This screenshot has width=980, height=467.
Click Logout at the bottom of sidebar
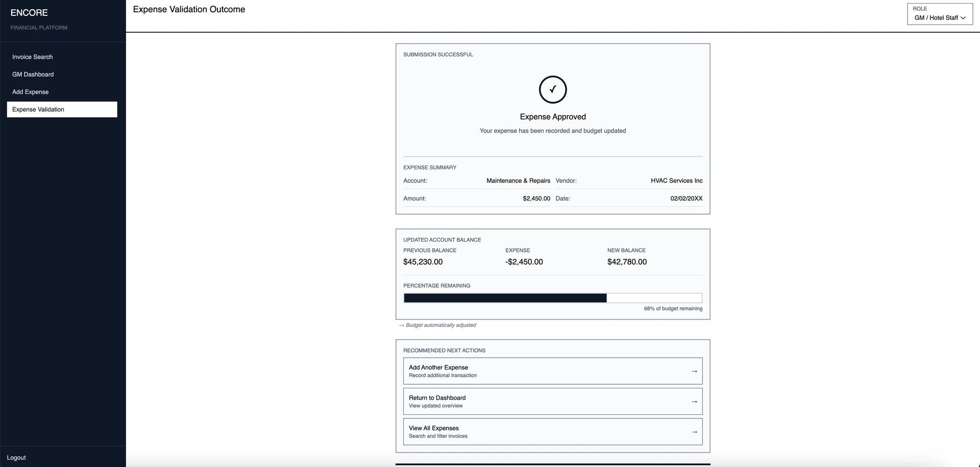point(16,457)
